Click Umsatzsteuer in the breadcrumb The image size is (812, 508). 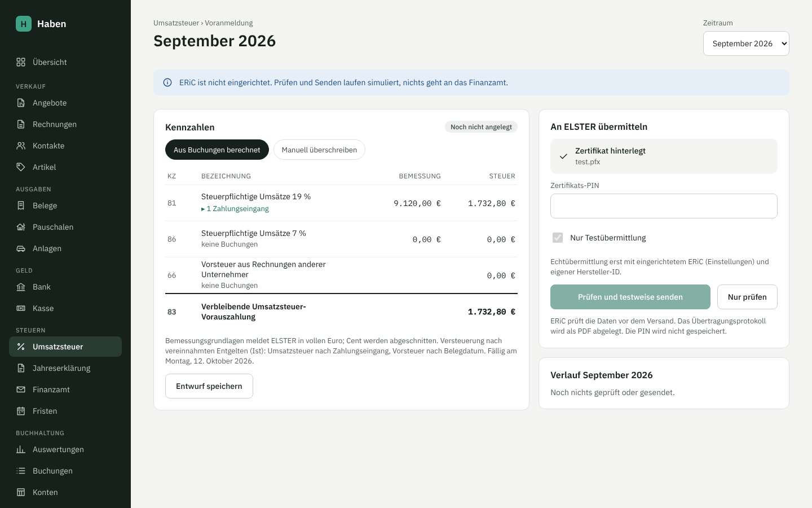(176, 23)
